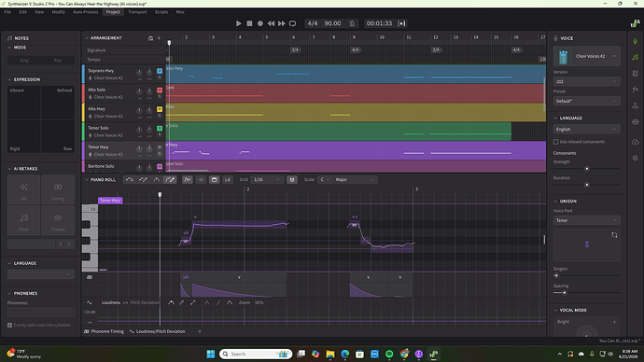Switch to the Phoneme Timing tab

coord(104,331)
